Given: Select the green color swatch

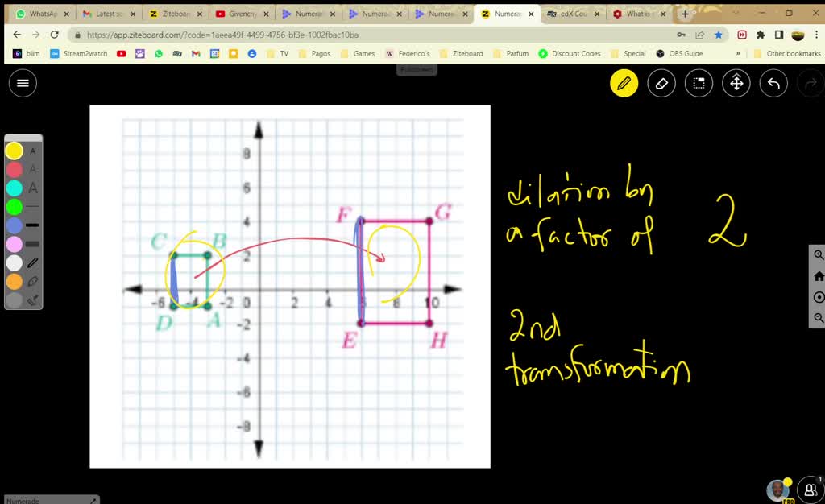Looking at the screenshot, I should pos(14,208).
